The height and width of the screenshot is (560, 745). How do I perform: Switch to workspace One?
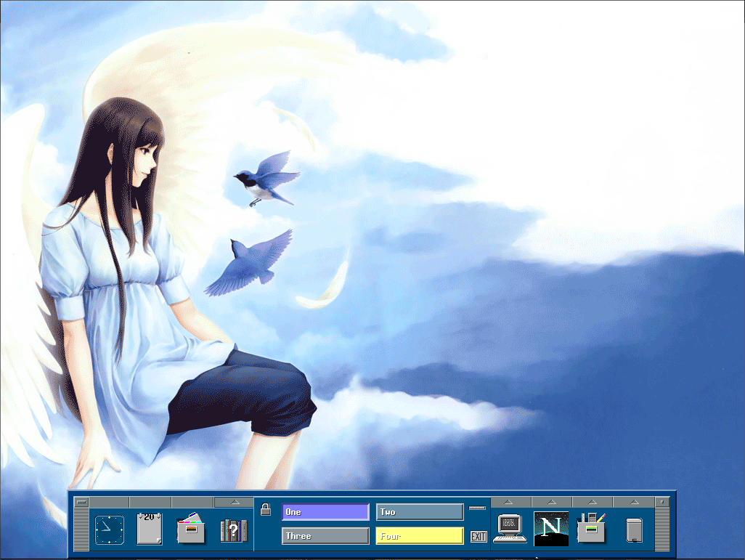[x=325, y=512]
